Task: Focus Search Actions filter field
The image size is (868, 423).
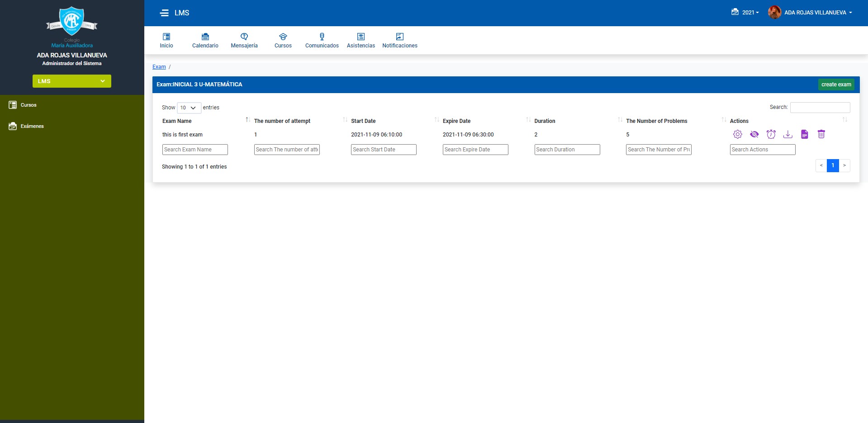Action: [x=763, y=150]
